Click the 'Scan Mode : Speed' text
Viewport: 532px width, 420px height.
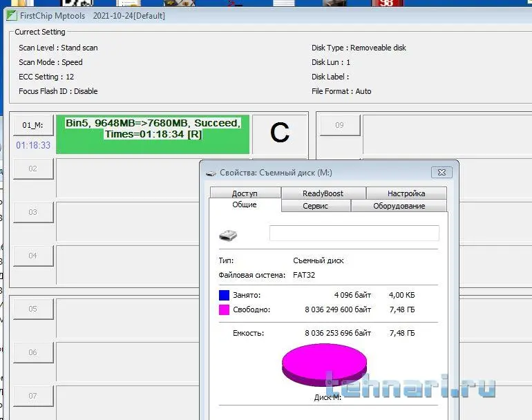point(50,62)
